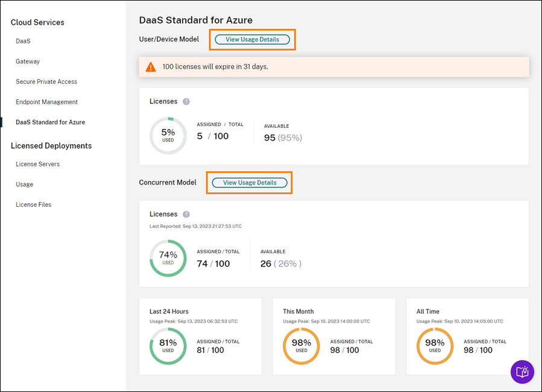The height and width of the screenshot is (392, 542).
Task: Open Concurrent Model View Usage Details
Action: click(250, 183)
